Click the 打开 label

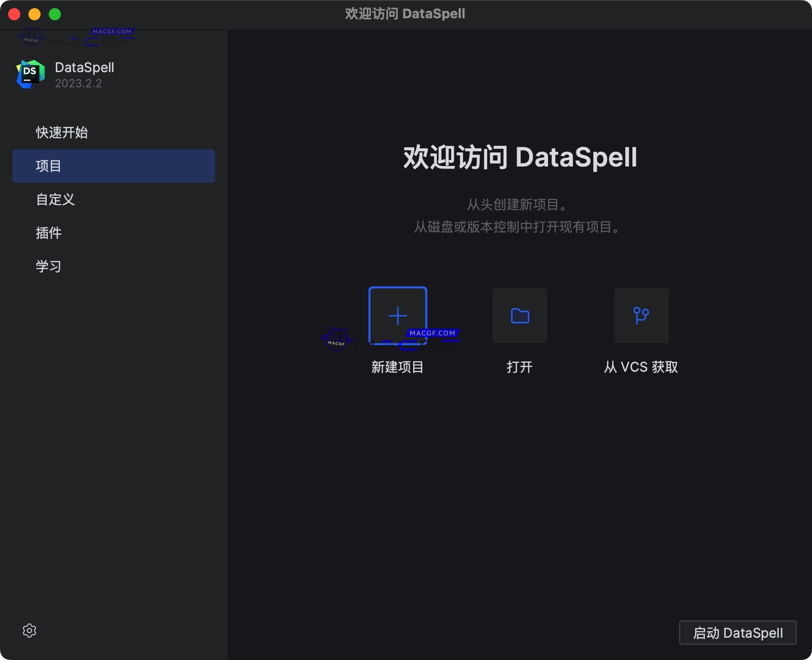519,367
